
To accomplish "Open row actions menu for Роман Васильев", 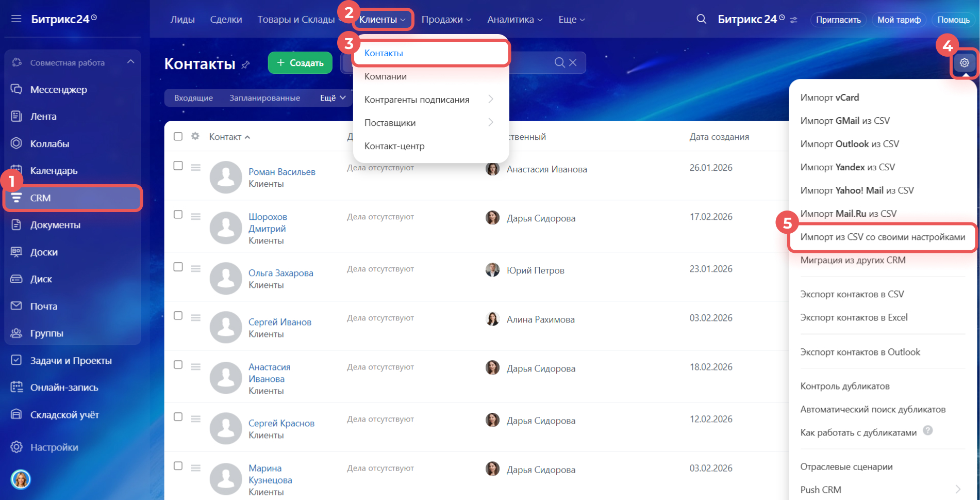I will click(195, 167).
